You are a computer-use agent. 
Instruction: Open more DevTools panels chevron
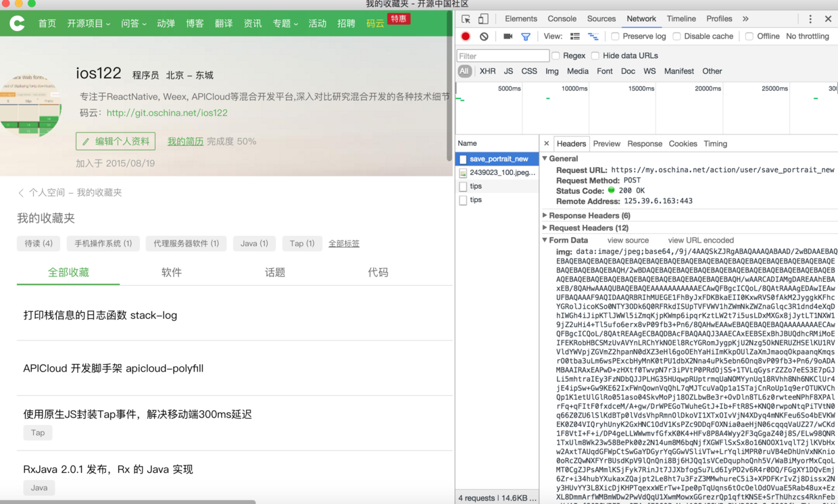tap(745, 19)
